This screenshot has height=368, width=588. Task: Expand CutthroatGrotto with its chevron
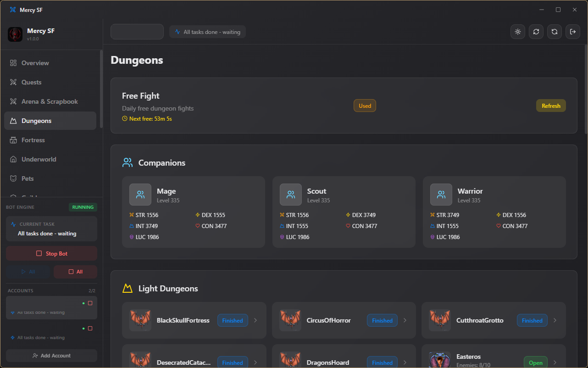tap(555, 320)
